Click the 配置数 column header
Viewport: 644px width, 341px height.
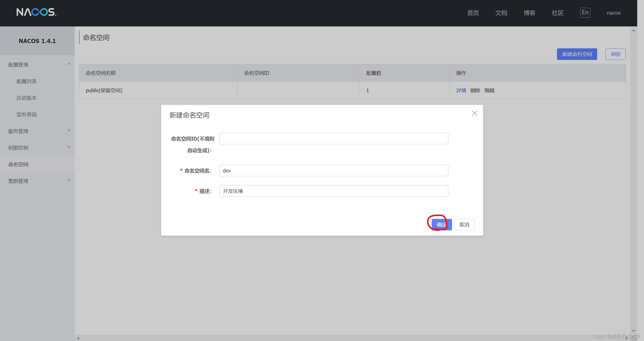coord(405,73)
